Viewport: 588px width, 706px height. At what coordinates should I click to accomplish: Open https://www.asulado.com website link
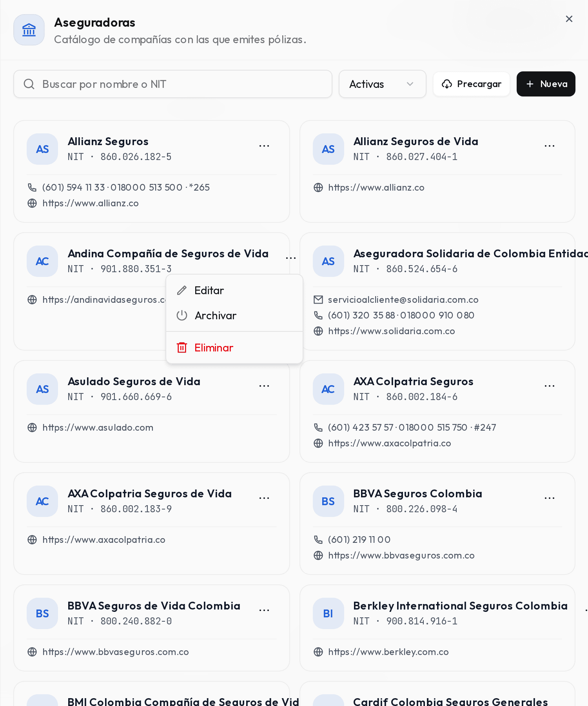[x=98, y=428]
